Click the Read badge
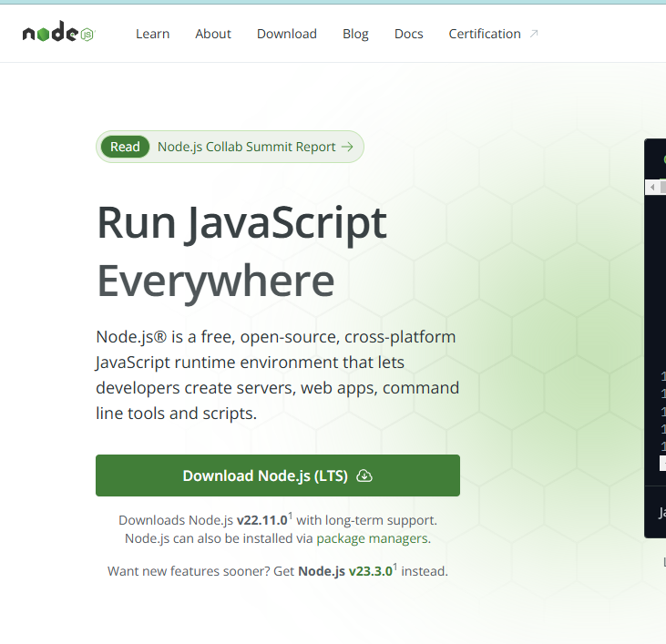666x644 pixels. [x=125, y=147]
